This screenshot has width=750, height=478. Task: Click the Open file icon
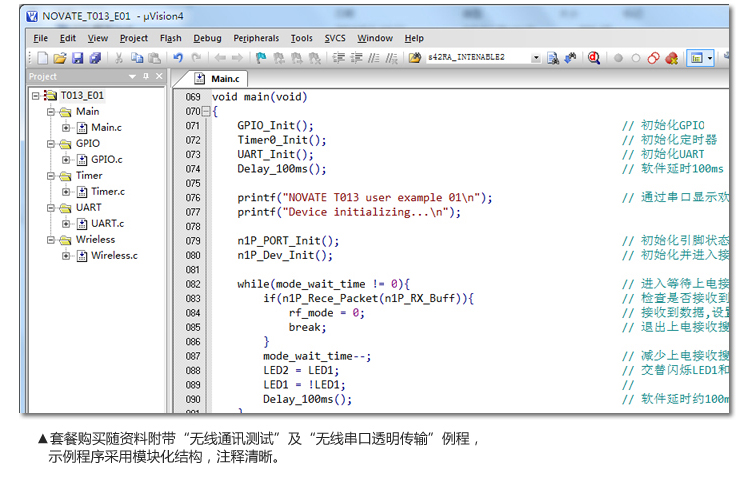[60, 58]
